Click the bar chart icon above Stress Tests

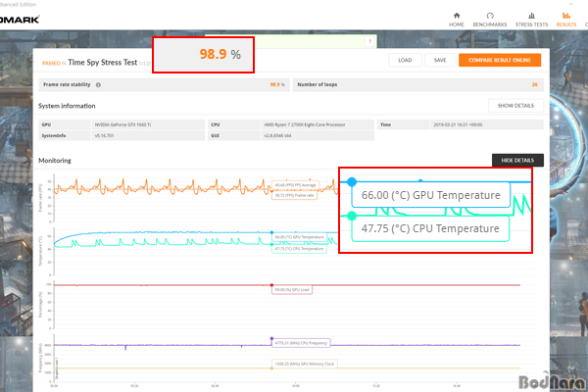click(531, 16)
